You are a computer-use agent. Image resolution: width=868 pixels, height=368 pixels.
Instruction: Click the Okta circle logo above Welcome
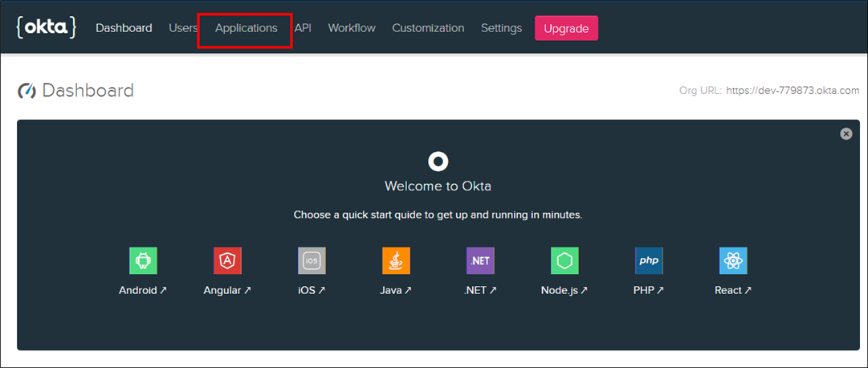click(438, 162)
